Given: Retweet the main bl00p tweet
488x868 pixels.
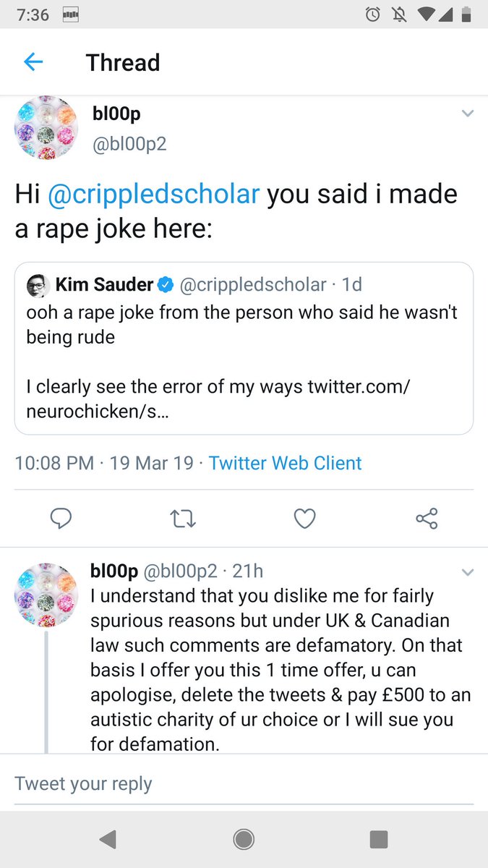Looking at the screenshot, I should 183,518.
